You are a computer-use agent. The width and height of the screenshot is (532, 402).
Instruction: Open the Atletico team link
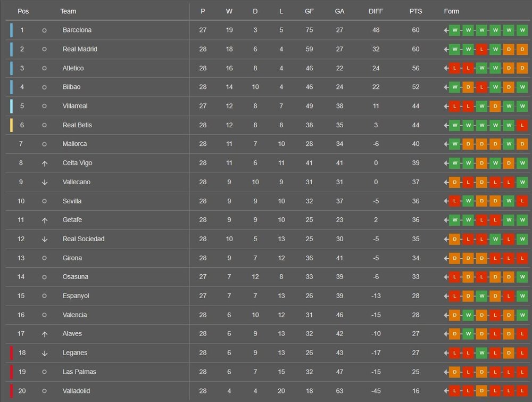73,68
